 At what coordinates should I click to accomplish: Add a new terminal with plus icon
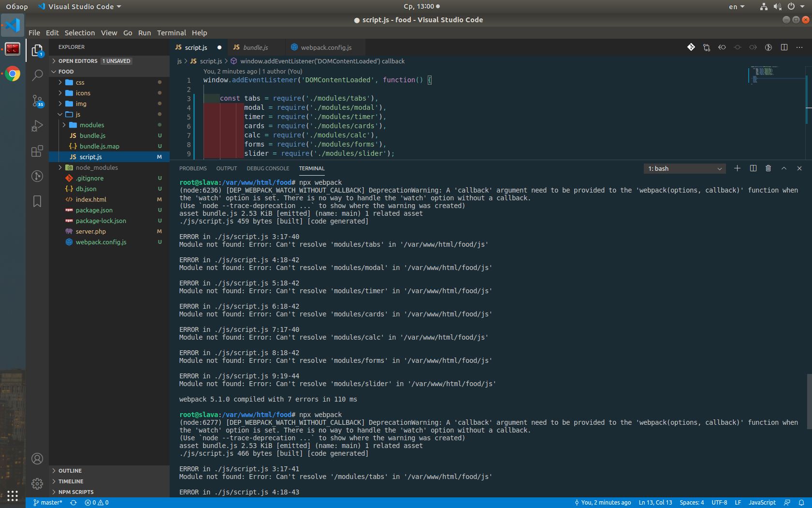(x=737, y=168)
